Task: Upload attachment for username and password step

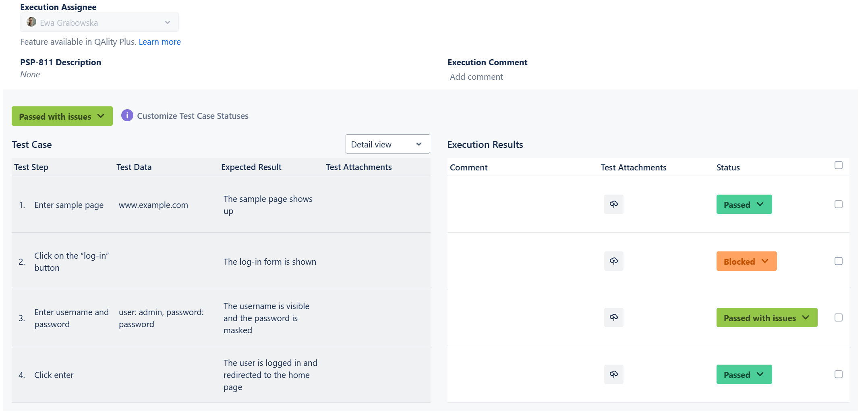Action: [x=613, y=317]
